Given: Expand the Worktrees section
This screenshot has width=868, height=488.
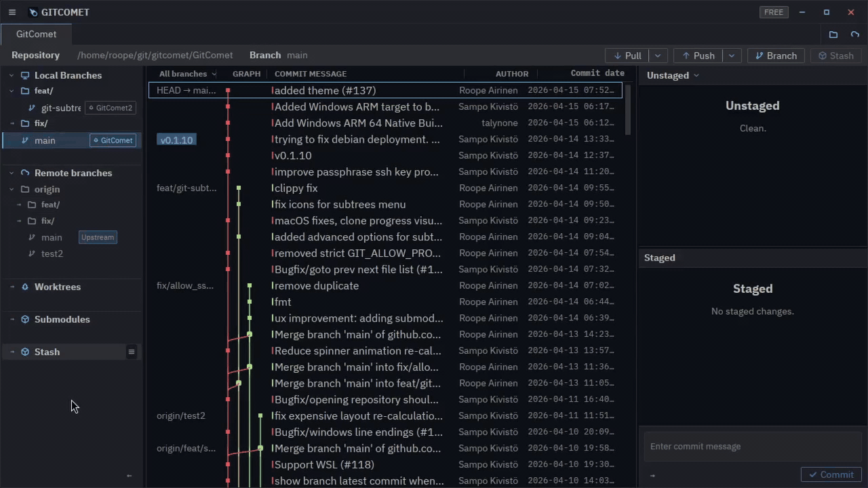Looking at the screenshot, I should [12, 287].
